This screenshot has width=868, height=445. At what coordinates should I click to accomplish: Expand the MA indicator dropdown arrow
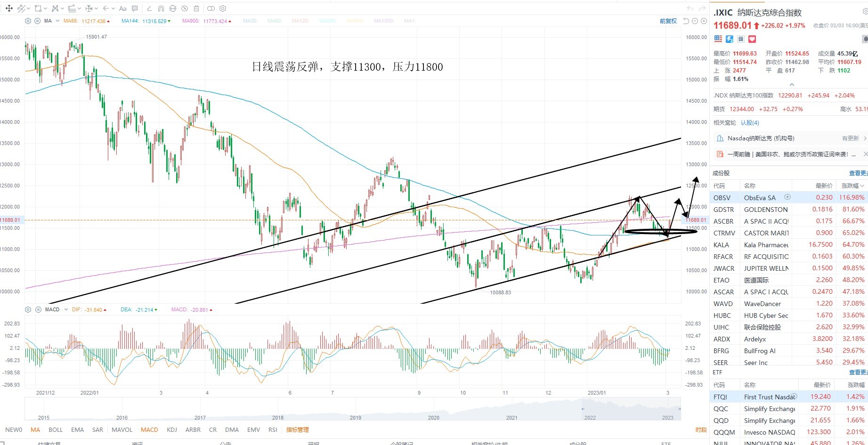(x=57, y=21)
